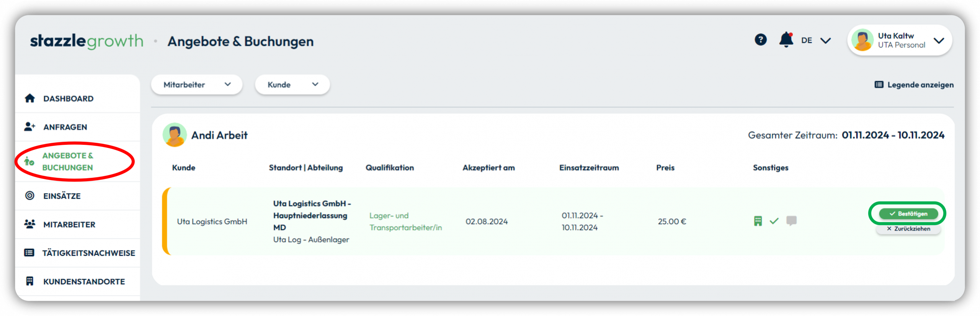
Task: Click Uta Kaltw's profile avatar
Action: 862,40
